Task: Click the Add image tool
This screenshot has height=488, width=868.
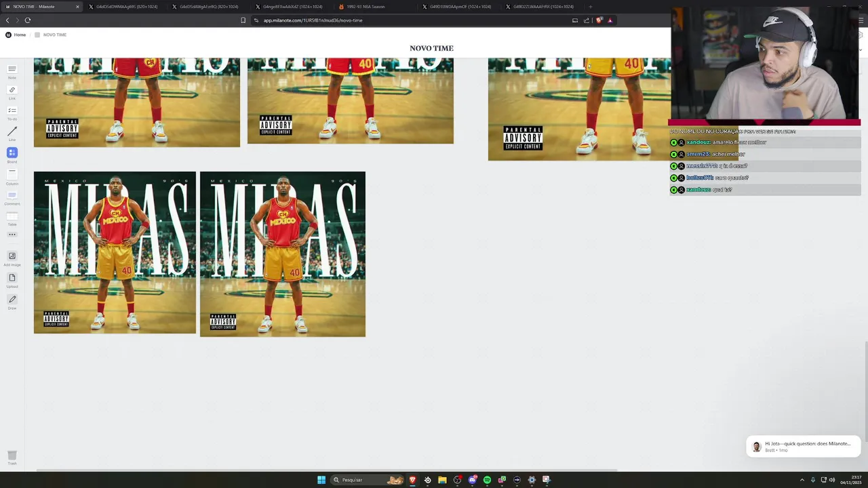Action: (x=12, y=258)
